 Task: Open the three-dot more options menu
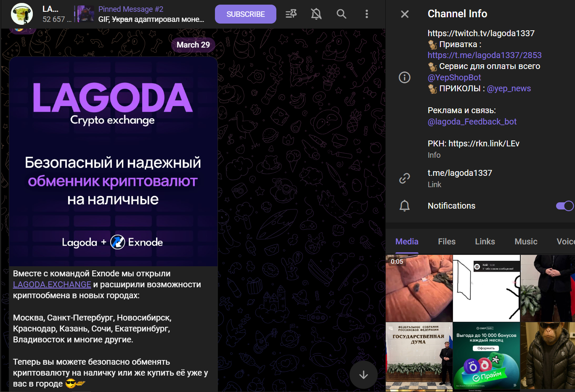tap(367, 14)
